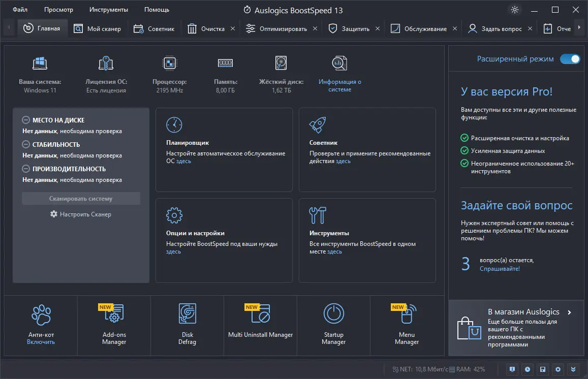The height and width of the screenshot is (379, 588).
Task: Collapse МЕСТО НА ДИСКЕ section
Action: click(x=26, y=120)
